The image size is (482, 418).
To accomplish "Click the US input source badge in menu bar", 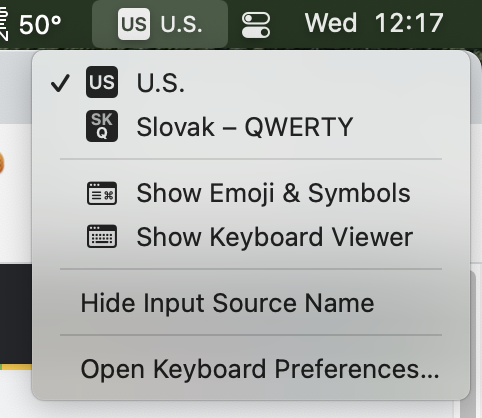I will coord(134,24).
